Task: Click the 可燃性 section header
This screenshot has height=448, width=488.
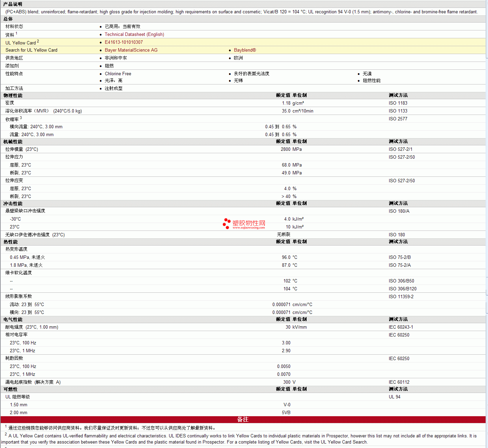Action: [10, 390]
